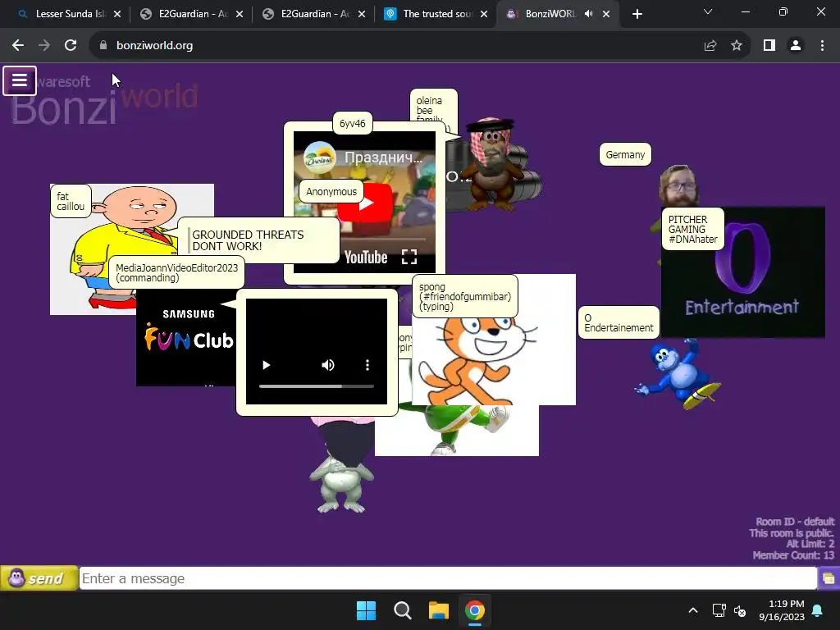Click the send button
Viewport: 840px width, 630px height.
(39, 578)
